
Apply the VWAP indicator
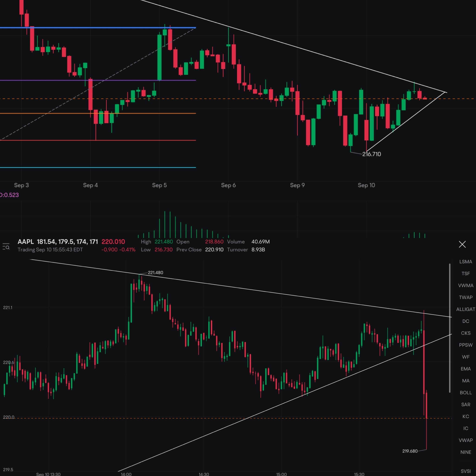(x=465, y=440)
